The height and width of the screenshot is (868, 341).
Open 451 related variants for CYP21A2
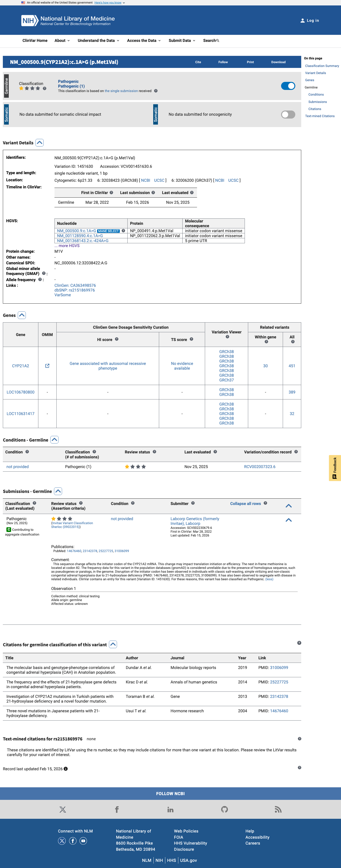(x=292, y=366)
